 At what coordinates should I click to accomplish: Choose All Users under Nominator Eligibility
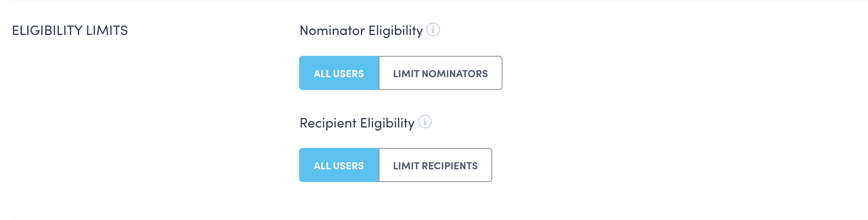[339, 73]
